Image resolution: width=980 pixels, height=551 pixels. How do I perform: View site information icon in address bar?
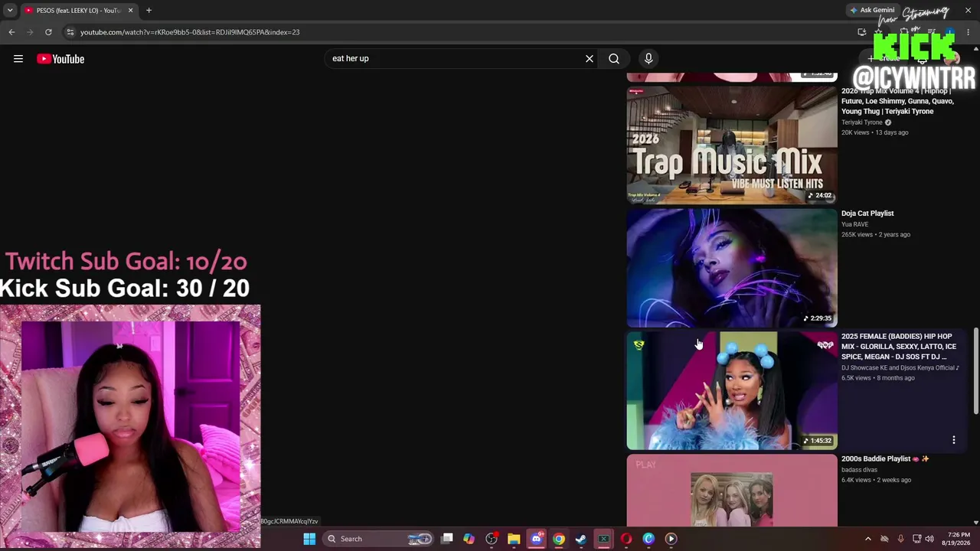click(x=70, y=32)
